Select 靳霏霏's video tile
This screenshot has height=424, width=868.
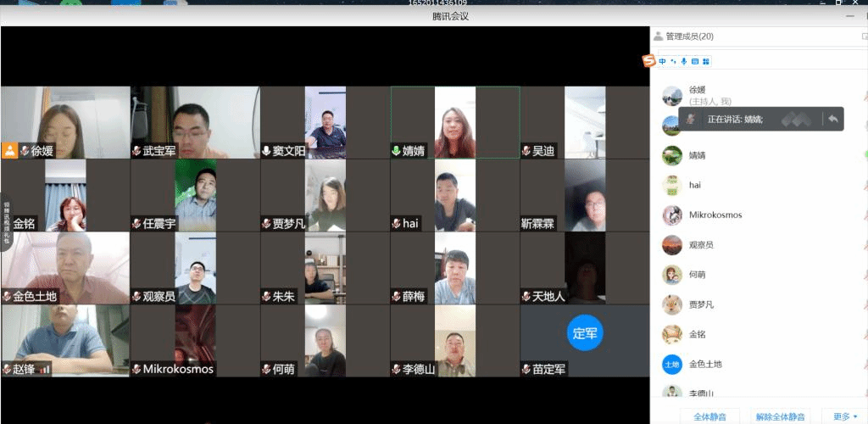585,195
